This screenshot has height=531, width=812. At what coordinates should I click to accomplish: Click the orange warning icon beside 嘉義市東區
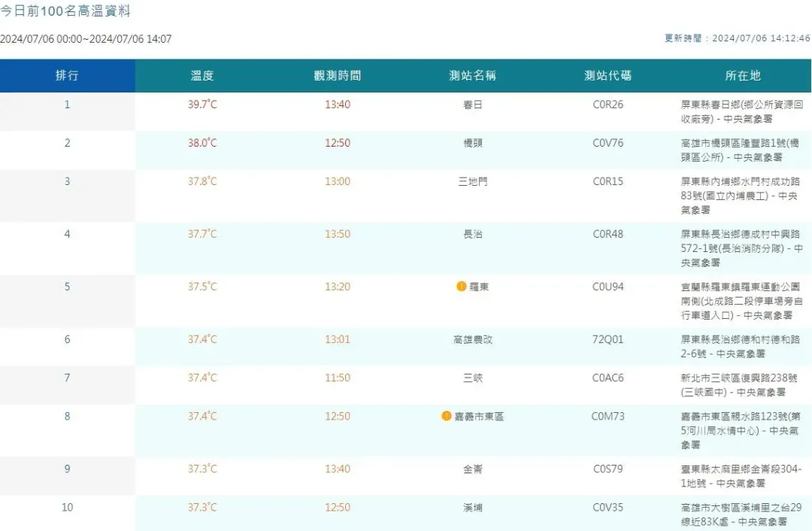[x=447, y=416]
